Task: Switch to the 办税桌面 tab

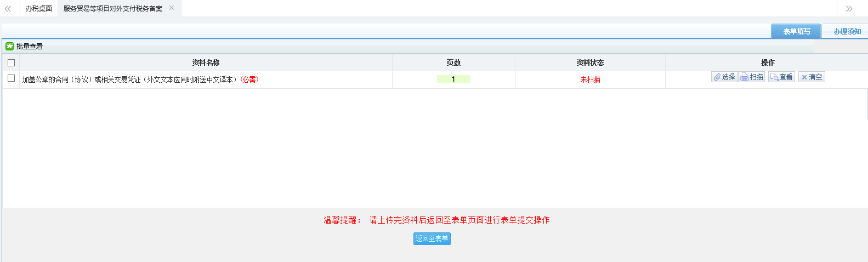Action: point(38,9)
